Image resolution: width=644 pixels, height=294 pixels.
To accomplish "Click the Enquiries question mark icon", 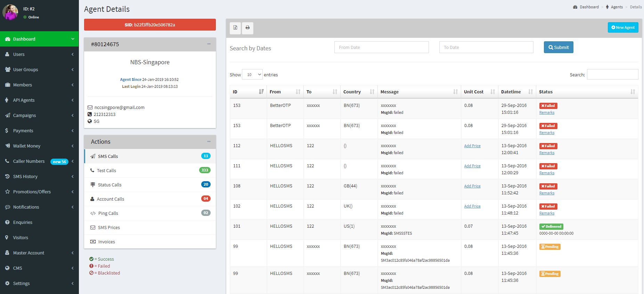I will (7, 222).
